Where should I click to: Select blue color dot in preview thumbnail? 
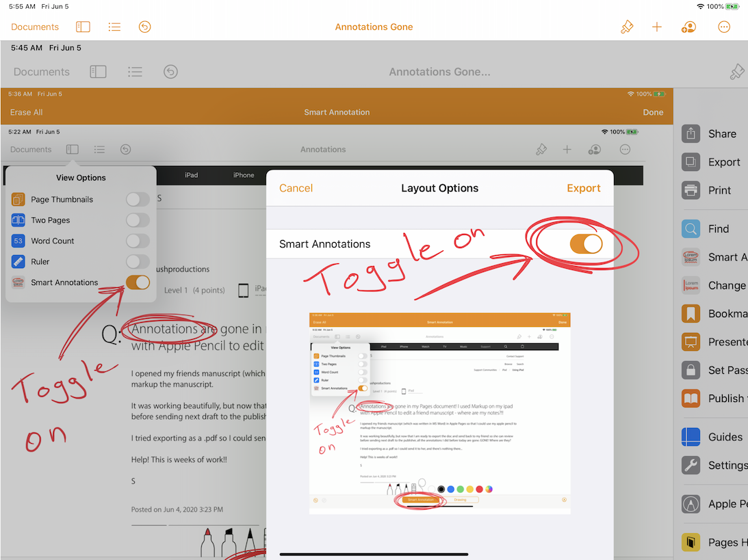click(x=451, y=489)
